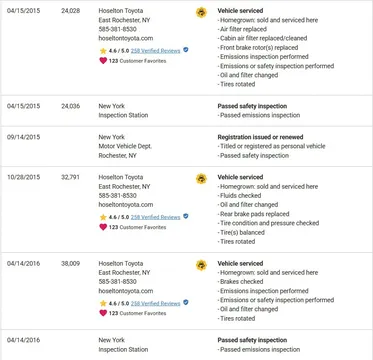Click the heart Customer Favorites icon in 10/28/2015 entry
This screenshot has width=373, height=360.
(103, 227)
